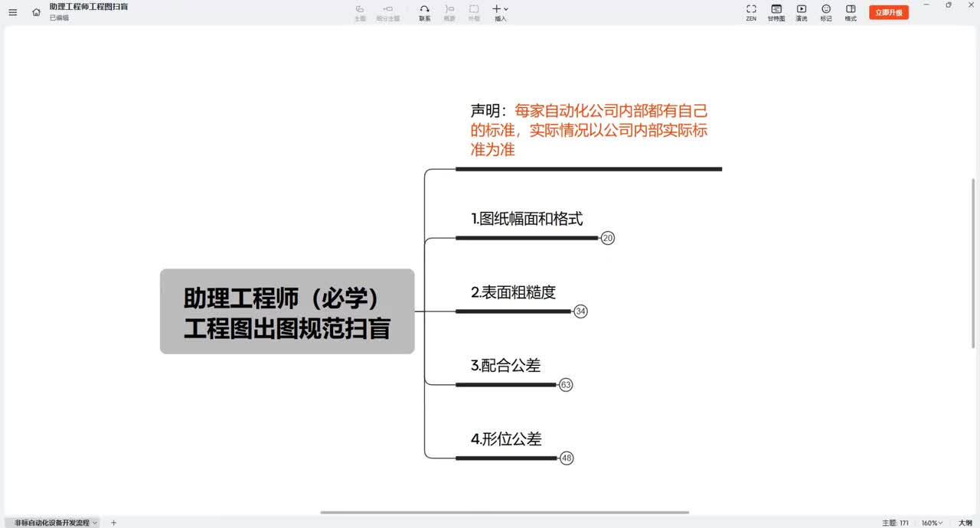Switch to 大纲 outline view
Image resolution: width=980 pixels, height=528 pixels.
[x=965, y=523]
